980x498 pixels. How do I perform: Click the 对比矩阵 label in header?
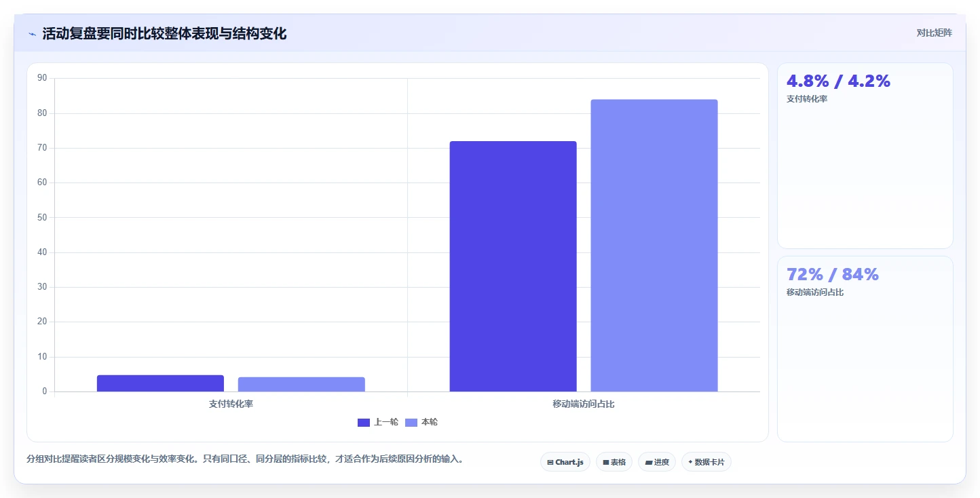tap(934, 33)
